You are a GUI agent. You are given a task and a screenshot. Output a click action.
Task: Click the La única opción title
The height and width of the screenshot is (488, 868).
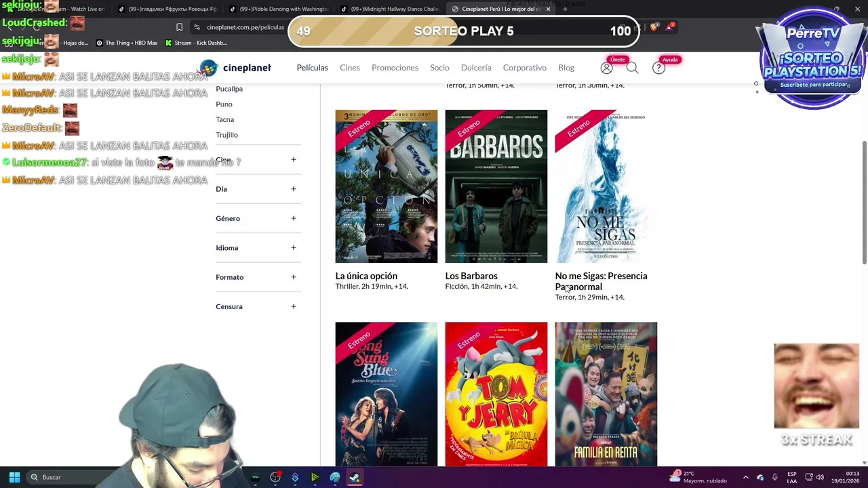(x=366, y=276)
